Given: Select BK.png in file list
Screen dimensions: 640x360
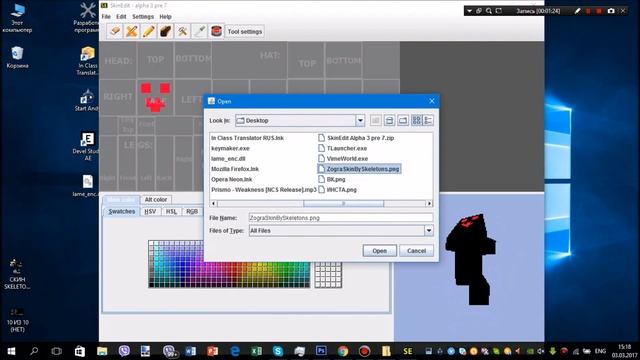Looking at the screenshot, I should click(332, 179).
